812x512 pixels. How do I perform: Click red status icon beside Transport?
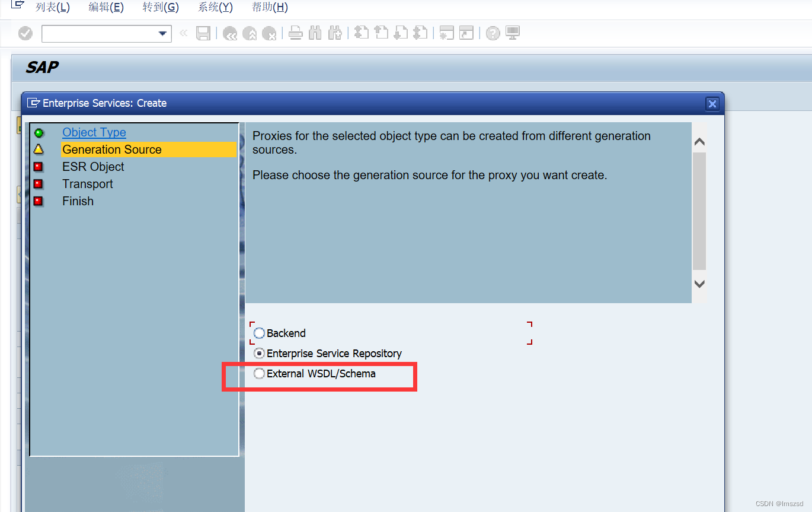click(39, 184)
